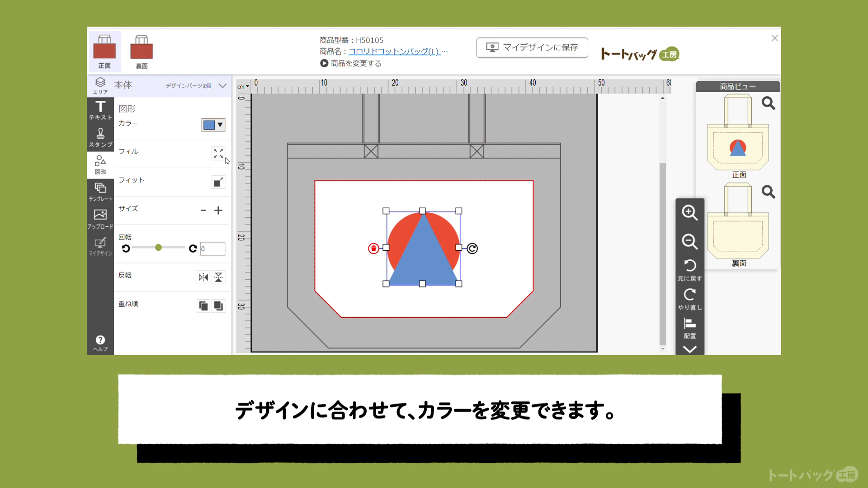Open the テンプレート templates tool
The height and width of the screenshot is (488, 868).
point(100,192)
